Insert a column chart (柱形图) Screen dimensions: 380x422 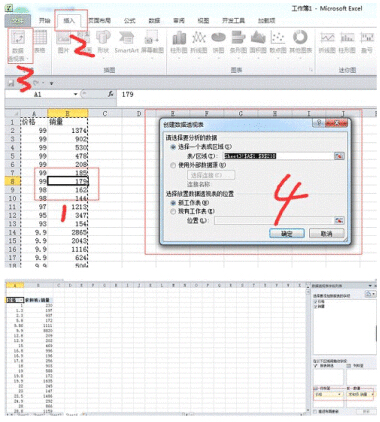[179, 42]
